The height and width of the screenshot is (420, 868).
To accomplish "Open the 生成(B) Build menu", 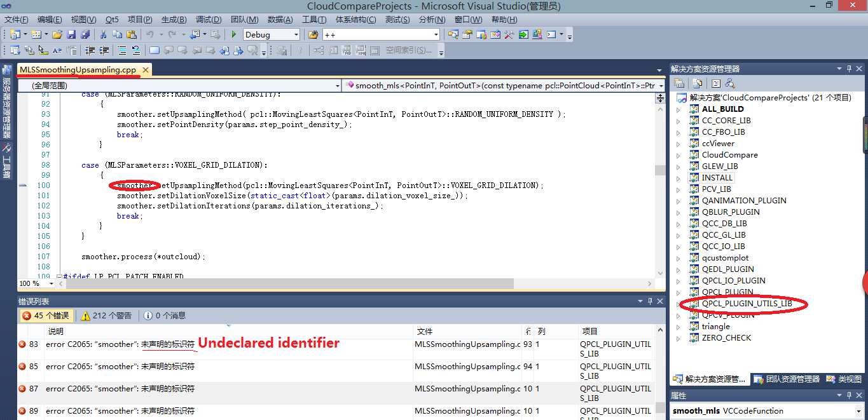I will 174,20.
